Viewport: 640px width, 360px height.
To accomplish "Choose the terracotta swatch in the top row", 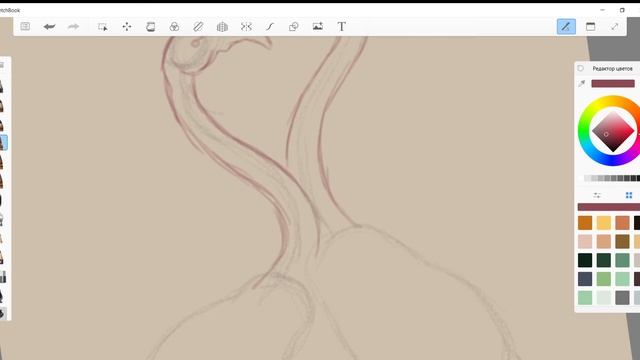I will pyautogui.click(x=622, y=223).
